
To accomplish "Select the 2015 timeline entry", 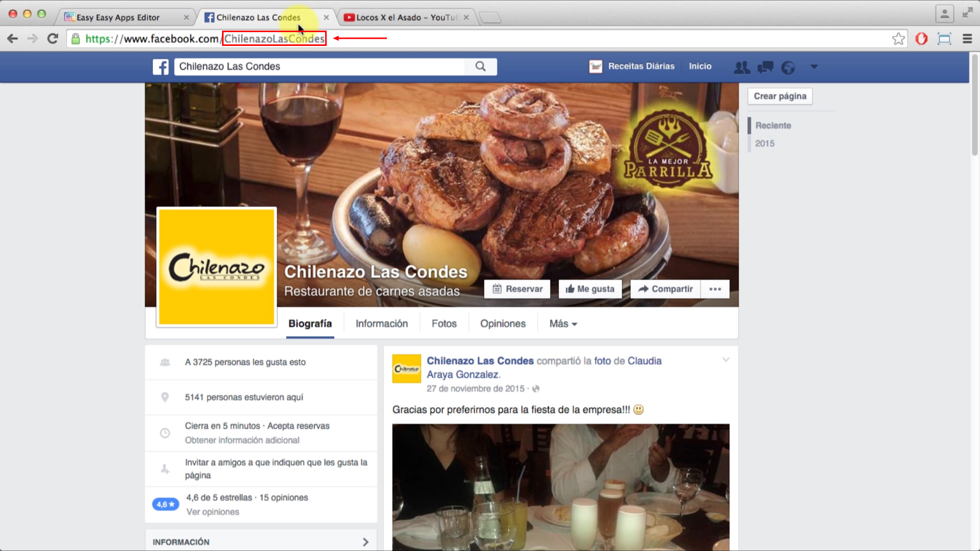I will click(764, 143).
